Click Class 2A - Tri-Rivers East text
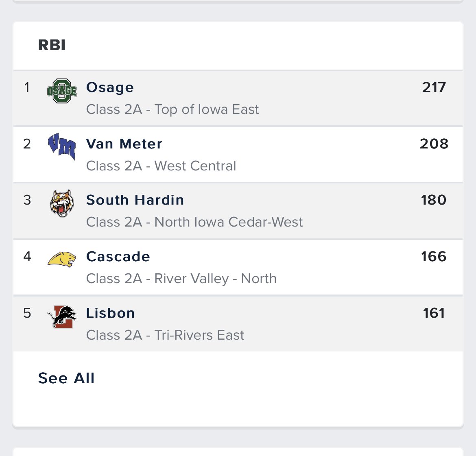The image size is (476, 456). click(165, 335)
